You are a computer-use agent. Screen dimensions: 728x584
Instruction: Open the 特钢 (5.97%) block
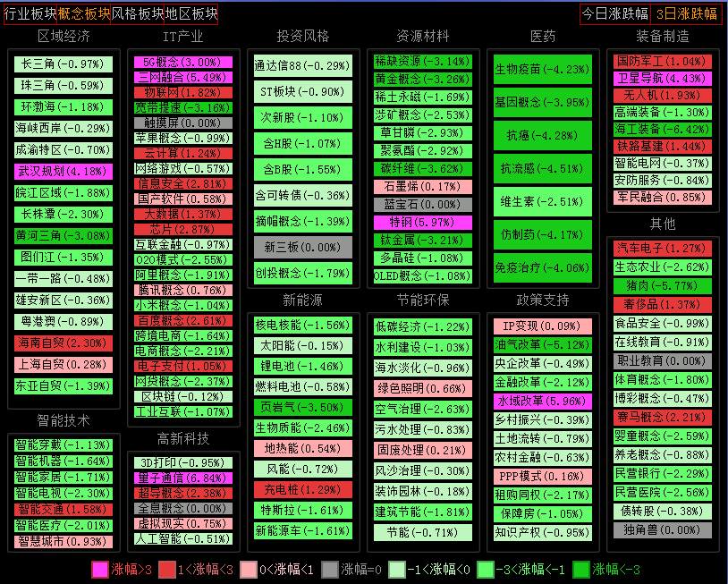[423, 223]
